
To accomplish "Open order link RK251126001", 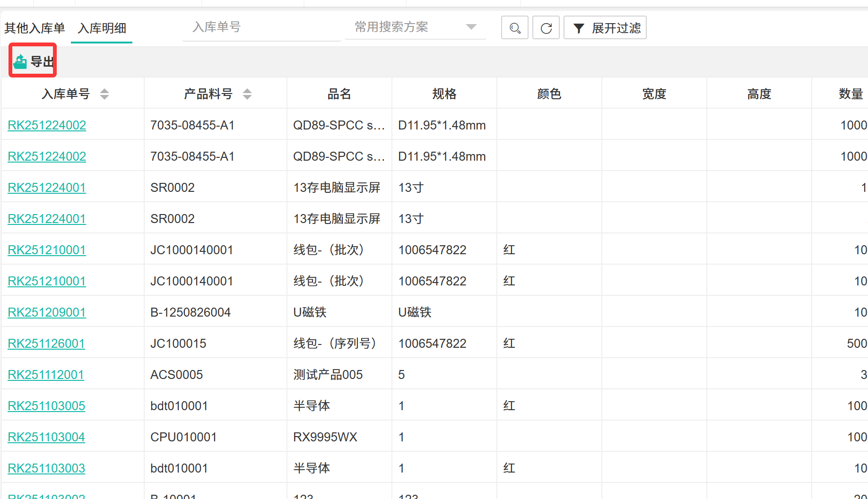I will click(x=46, y=344).
